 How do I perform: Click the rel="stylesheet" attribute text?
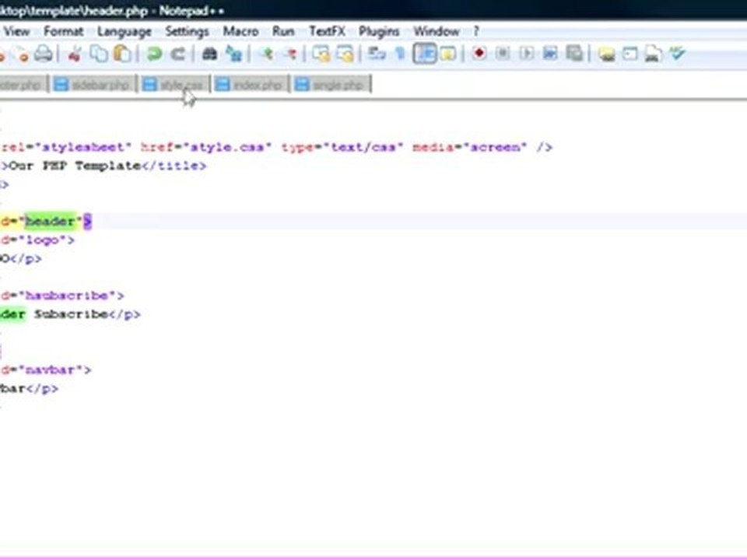[65, 147]
